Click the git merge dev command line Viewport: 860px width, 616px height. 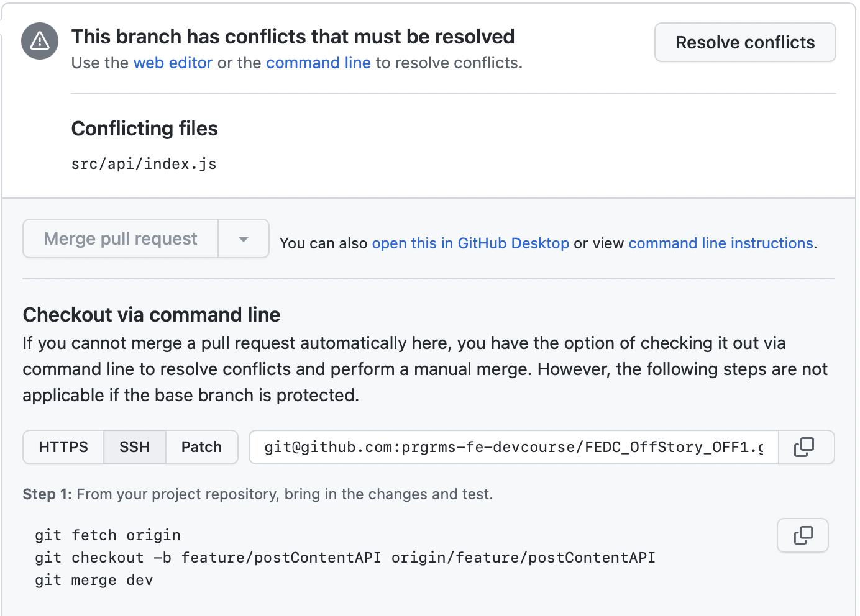[x=94, y=580]
